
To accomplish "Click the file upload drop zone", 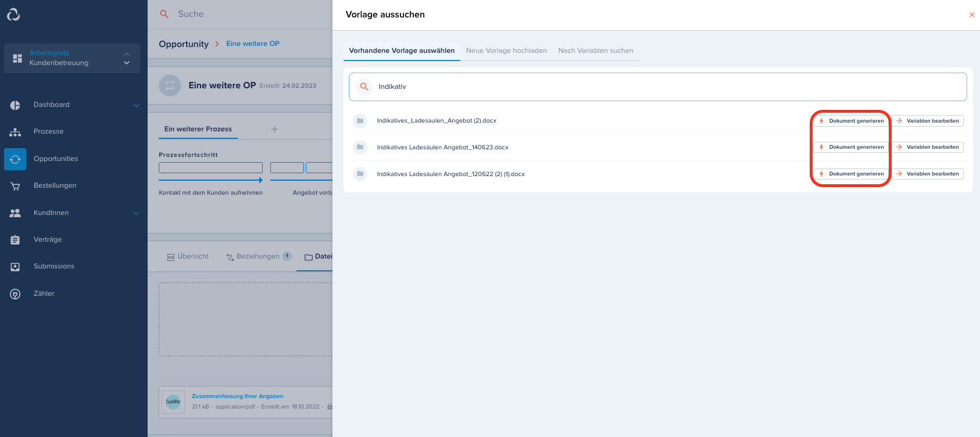I will pyautogui.click(x=245, y=320).
